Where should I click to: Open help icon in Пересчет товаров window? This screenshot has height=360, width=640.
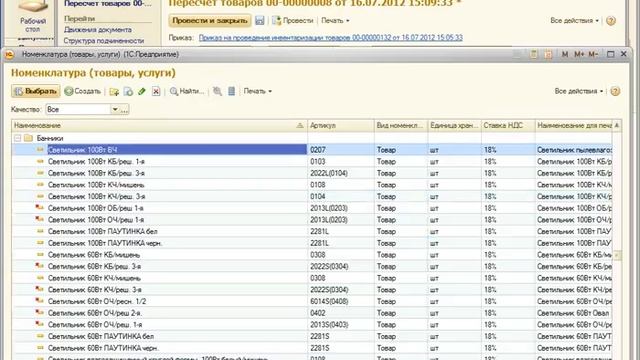(611, 20)
